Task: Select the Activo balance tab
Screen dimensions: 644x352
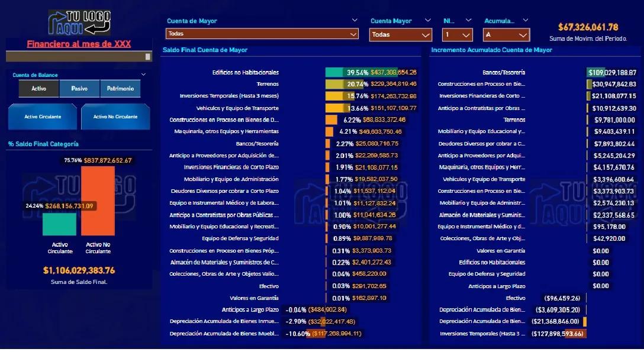Action: pyautogui.click(x=38, y=89)
